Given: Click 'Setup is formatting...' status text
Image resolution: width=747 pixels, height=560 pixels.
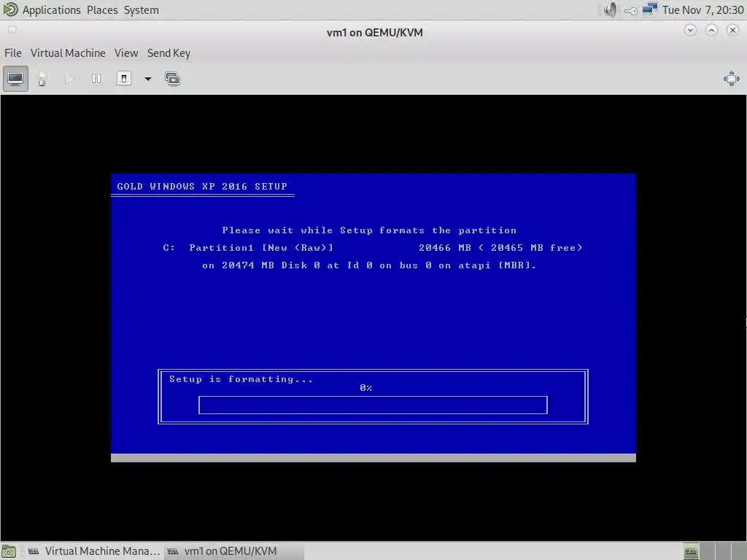Looking at the screenshot, I should tap(241, 379).
